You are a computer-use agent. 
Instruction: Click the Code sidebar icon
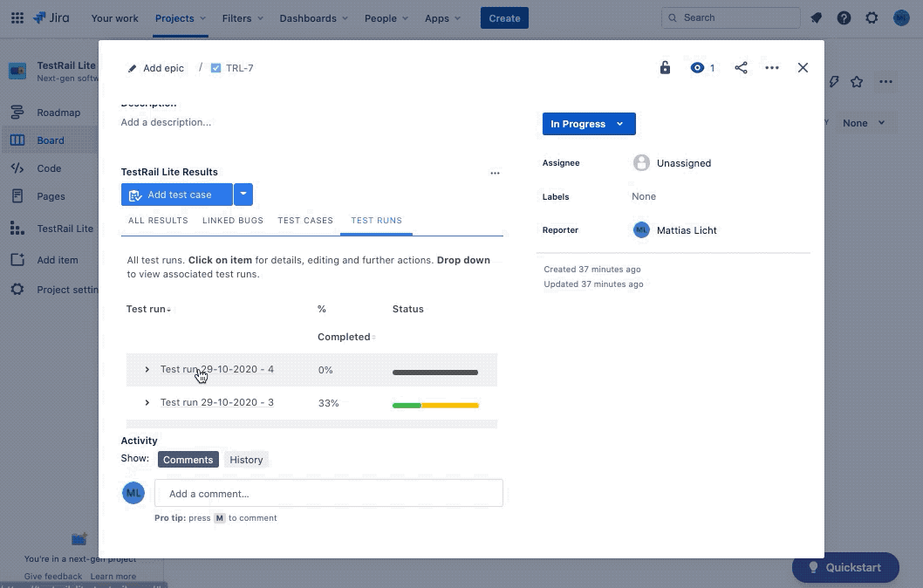17,168
